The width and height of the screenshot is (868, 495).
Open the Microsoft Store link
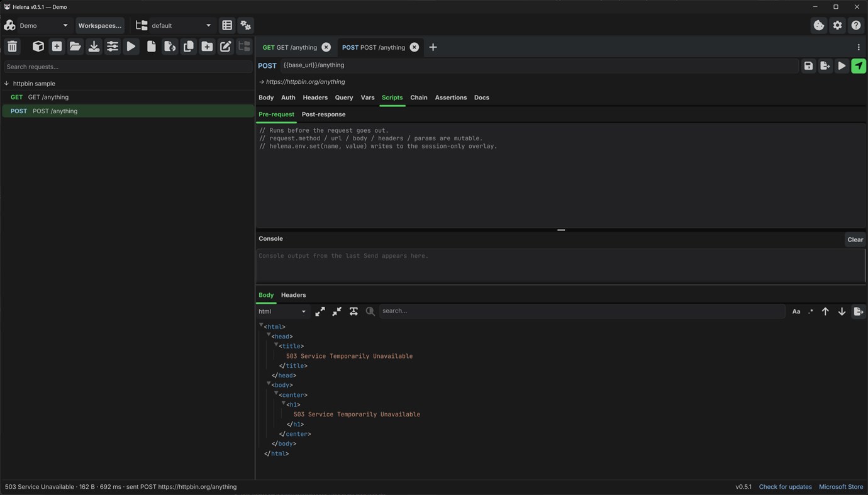click(841, 487)
